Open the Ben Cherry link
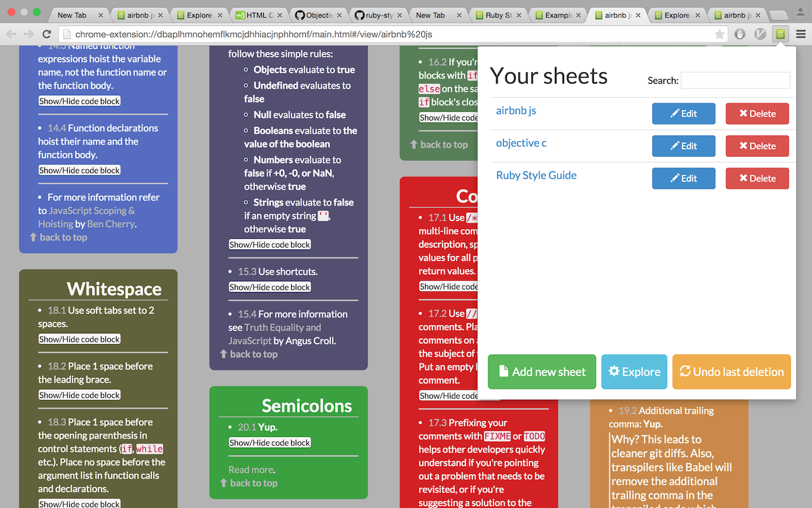 coord(111,224)
